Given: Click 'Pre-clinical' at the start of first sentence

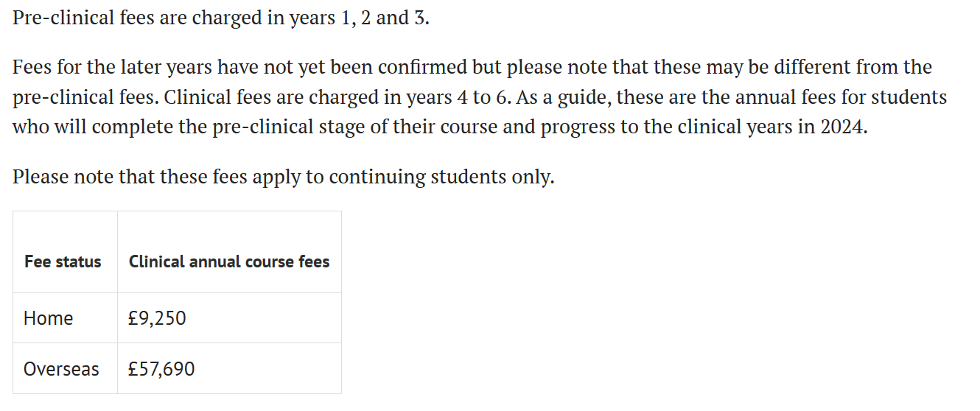Looking at the screenshot, I should pyautogui.click(x=61, y=18).
